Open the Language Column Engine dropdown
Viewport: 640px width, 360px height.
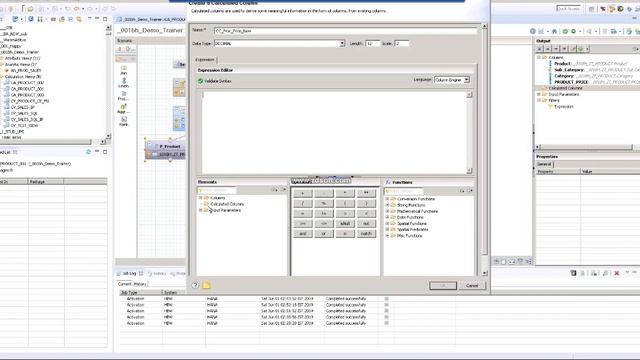[x=467, y=80]
